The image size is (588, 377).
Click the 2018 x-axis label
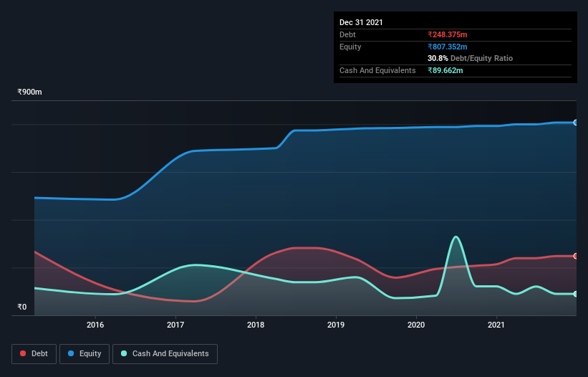tap(256, 325)
